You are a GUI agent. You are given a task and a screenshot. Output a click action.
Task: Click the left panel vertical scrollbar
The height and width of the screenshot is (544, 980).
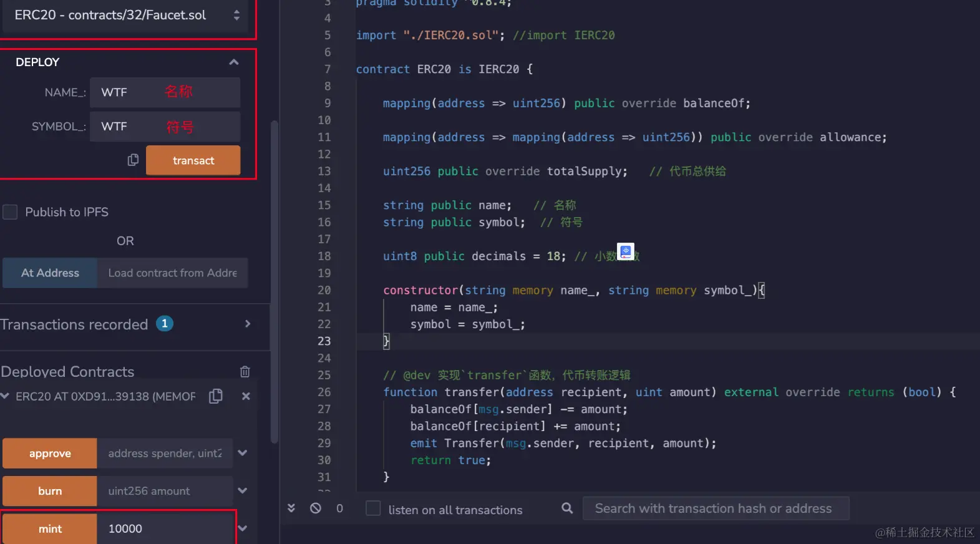[274, 281]
